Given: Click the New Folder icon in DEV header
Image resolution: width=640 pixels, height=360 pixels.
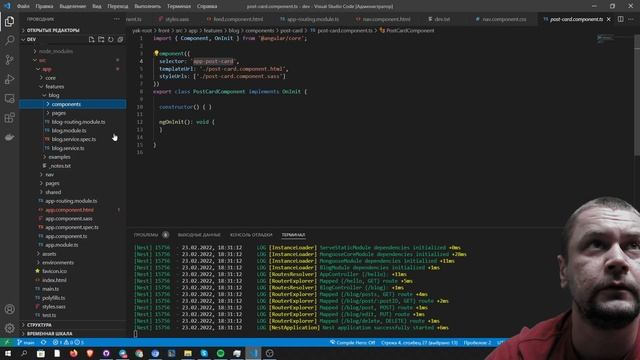Looking at the screenshot, I should (x=101, y=40).
